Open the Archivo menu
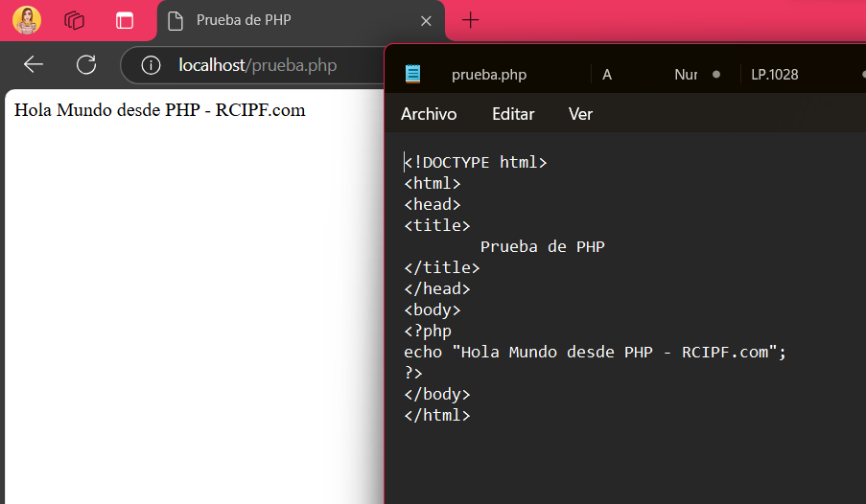 pos(429,114)
